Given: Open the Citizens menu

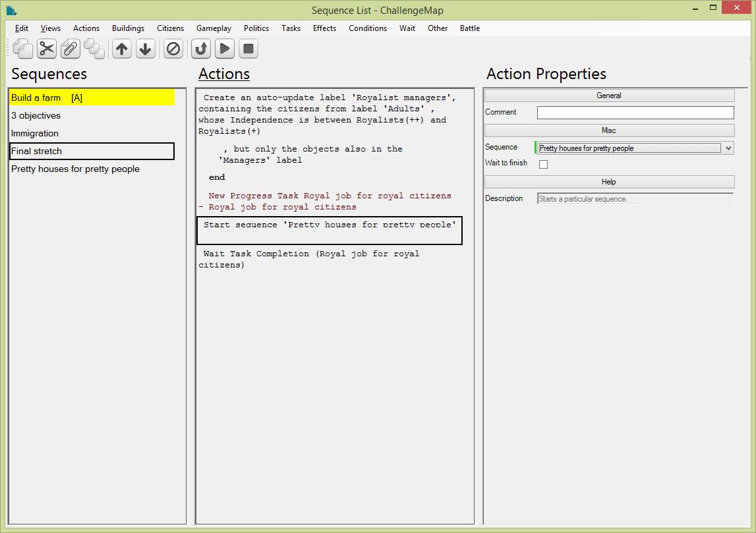Looking at the screenshot, I should click(170, 28).
